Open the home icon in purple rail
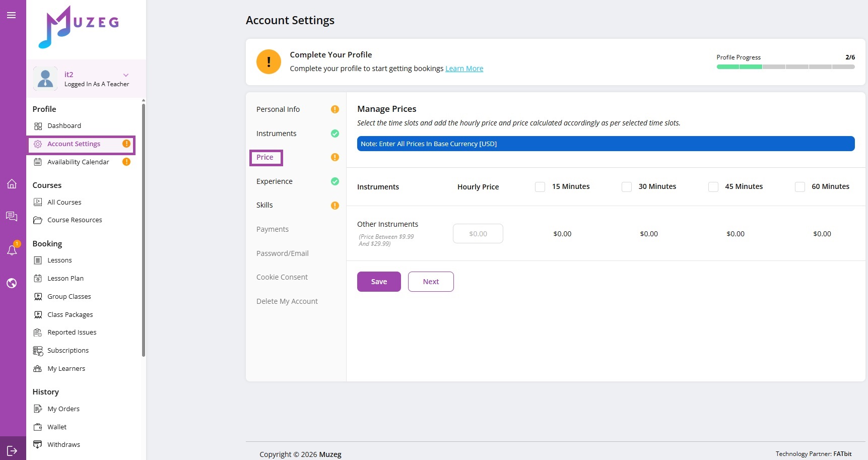The image size is (868, 460). [x=12, y=184]
